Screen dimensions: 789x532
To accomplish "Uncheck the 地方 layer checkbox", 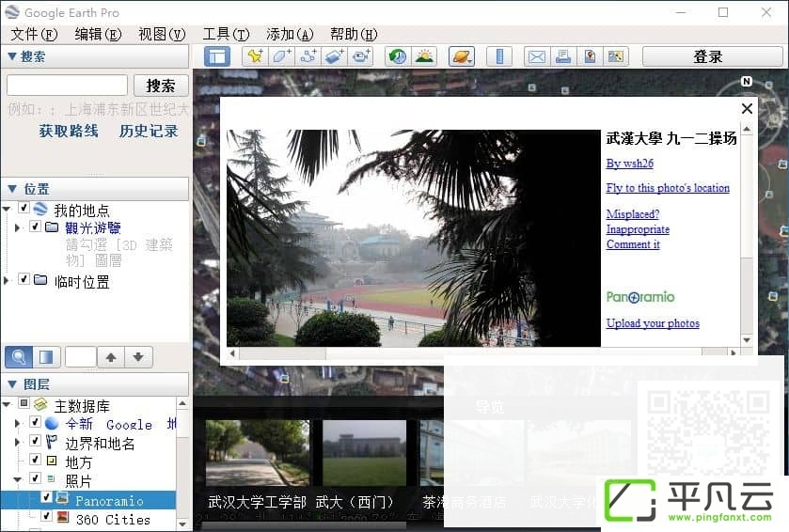I will [x=35, y=459].
